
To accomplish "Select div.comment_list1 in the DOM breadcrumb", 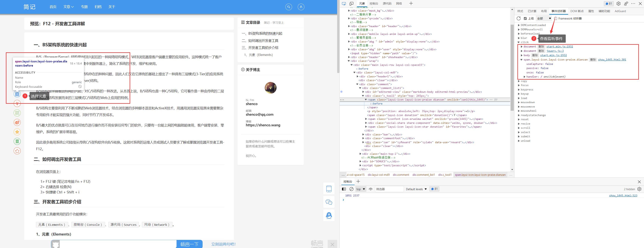I will point(424,175).
